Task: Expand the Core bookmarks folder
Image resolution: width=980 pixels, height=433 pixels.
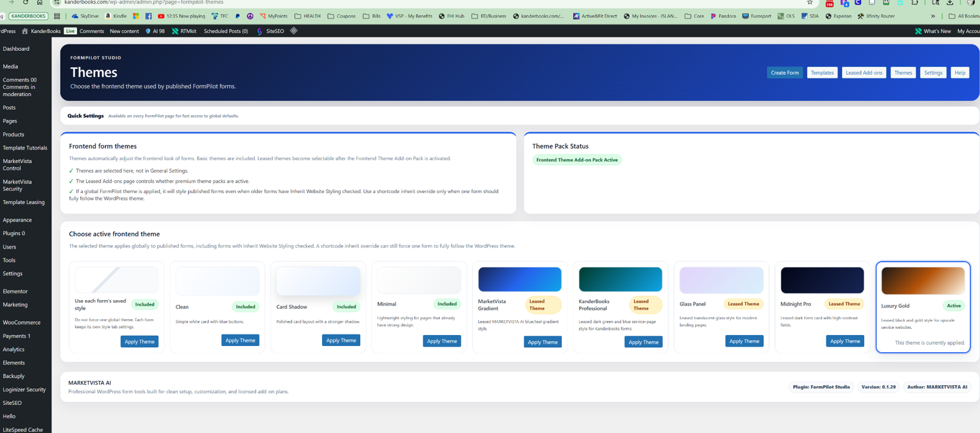Action: (x=694, y=16)
